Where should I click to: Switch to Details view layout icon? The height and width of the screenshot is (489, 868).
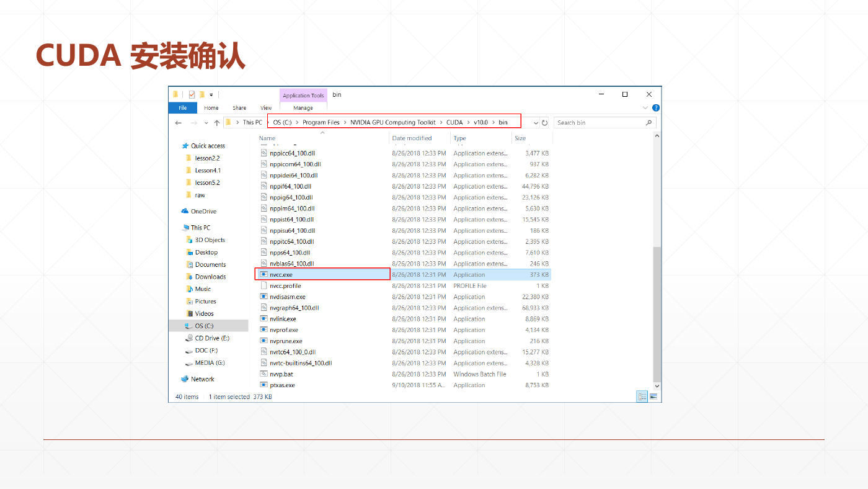tap(642, 397)
